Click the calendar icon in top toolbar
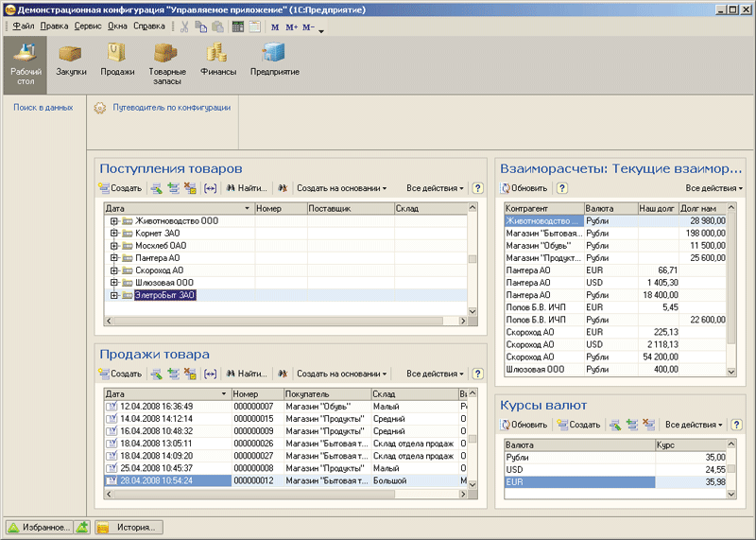Screen dimensions: 756x540 tap(254, 26)
